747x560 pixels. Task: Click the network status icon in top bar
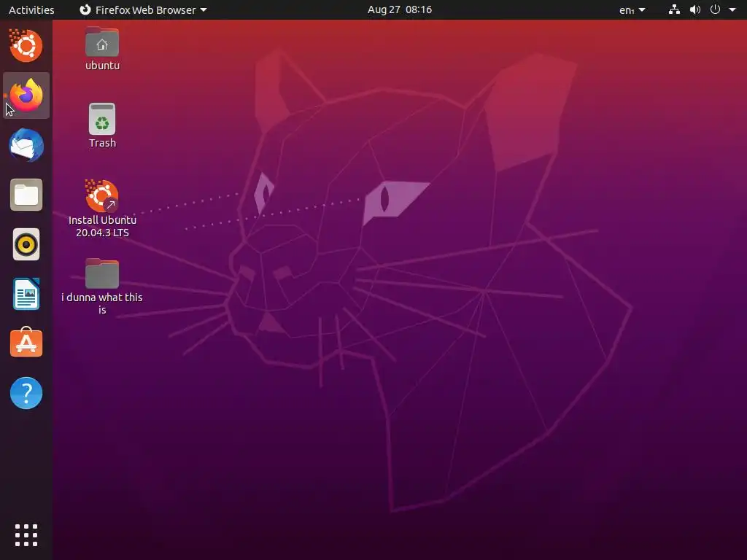coord(674,9)
